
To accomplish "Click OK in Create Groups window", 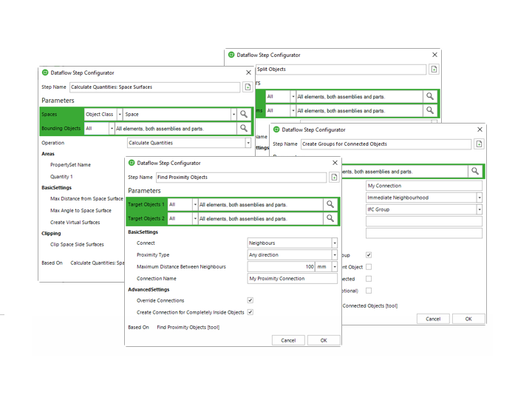I will [468, 319].
